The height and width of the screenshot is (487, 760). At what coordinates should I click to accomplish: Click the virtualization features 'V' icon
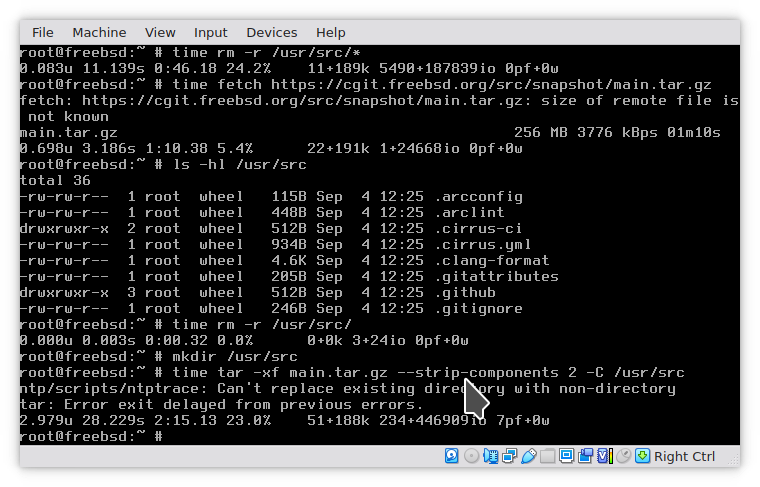[603, 456]
